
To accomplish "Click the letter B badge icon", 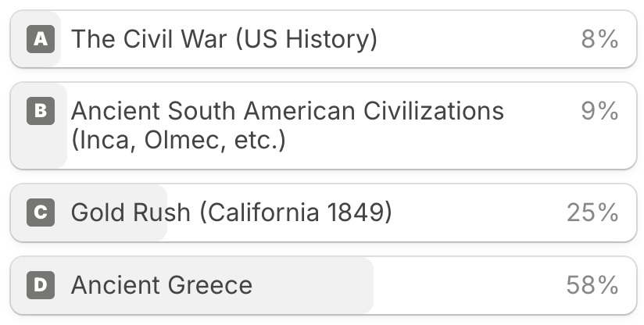I will click(41, 112).
